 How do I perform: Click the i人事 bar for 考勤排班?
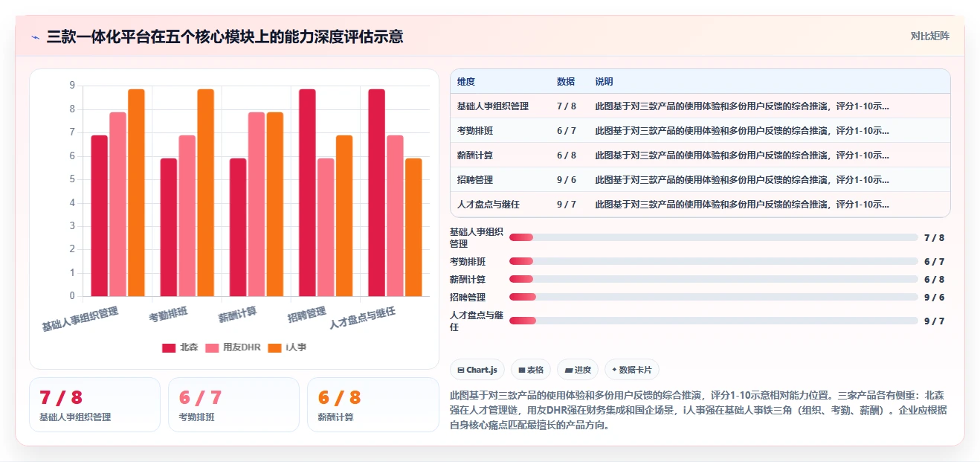[x=205, y=193]
